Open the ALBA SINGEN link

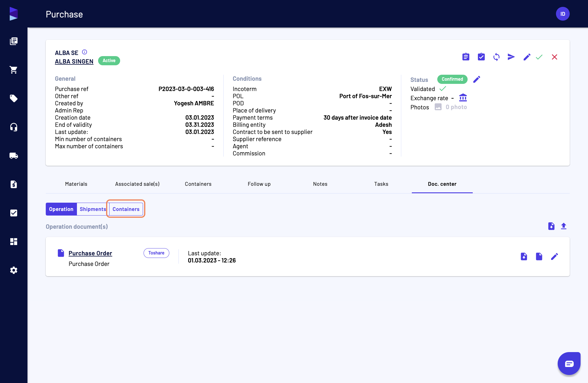pyautogui.click(x=74, y=62)
